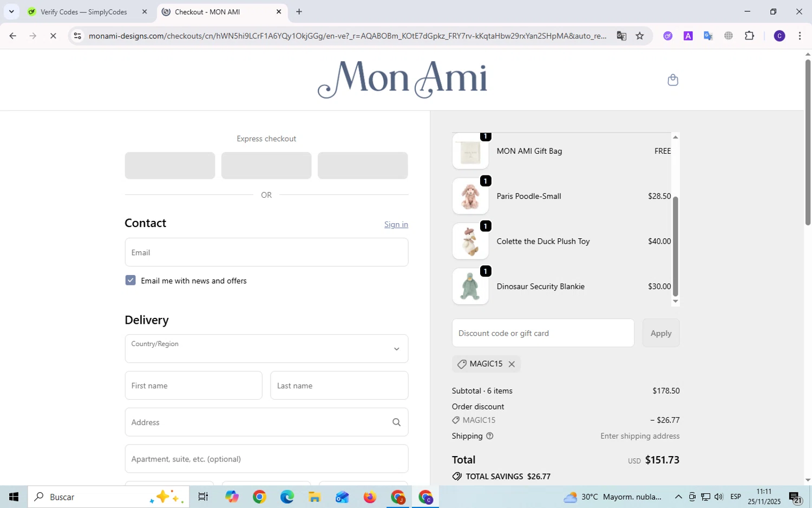The image size is (812, 508).
Task: Click the order items list scrollbar thumb
Action: (676, 246)
